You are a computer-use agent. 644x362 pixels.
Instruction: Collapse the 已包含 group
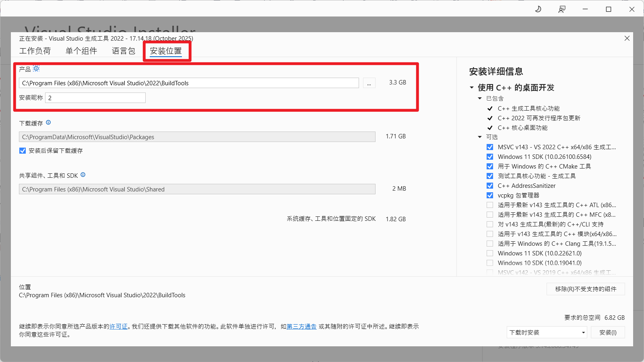(480, 99)
